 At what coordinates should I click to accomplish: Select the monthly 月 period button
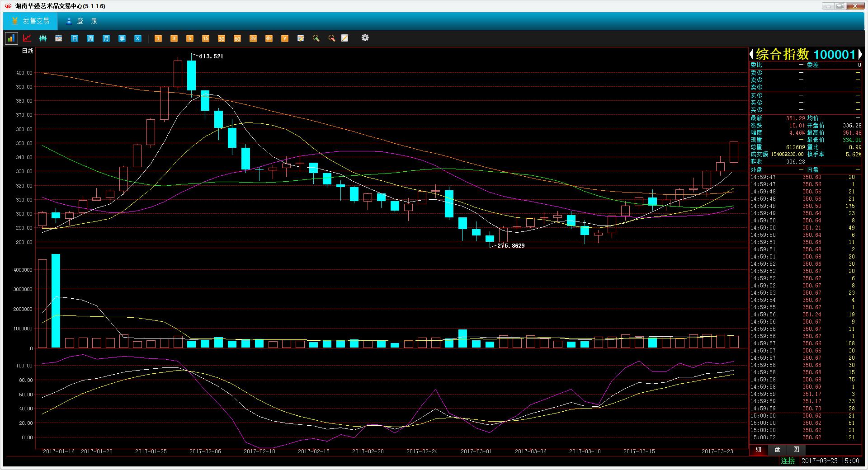tap(106, 38)
